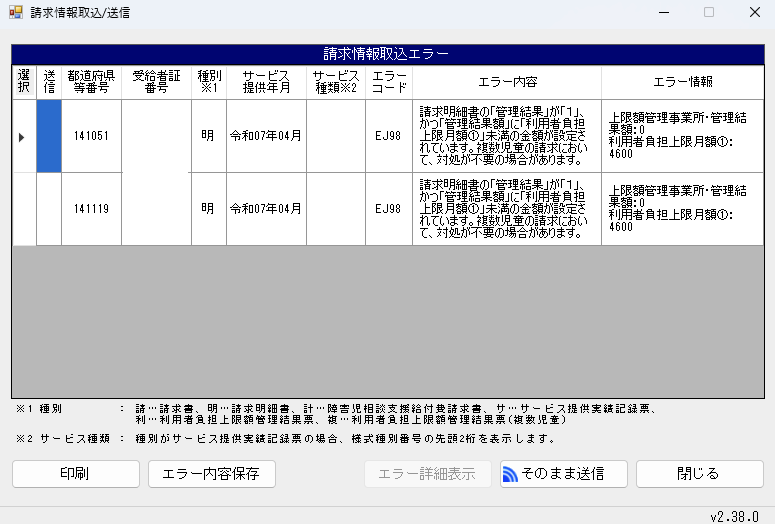
Task: Click the 選択 column header
Action: point(24,82)
